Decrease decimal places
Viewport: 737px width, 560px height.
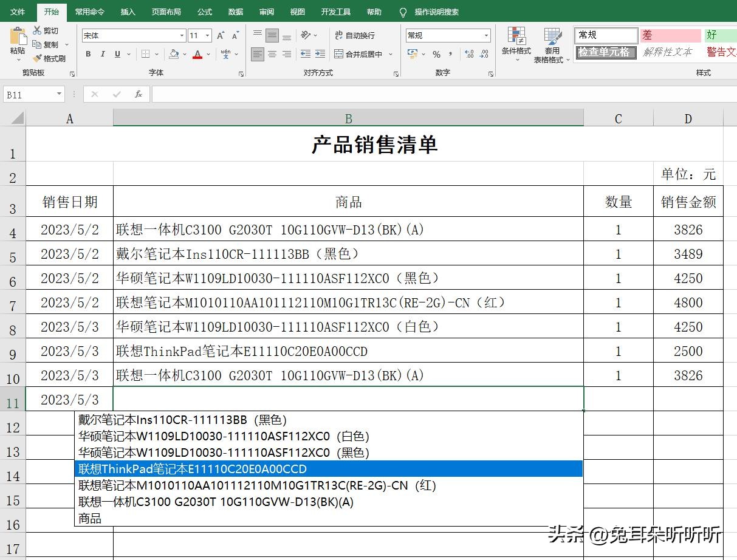coord(484,54)
